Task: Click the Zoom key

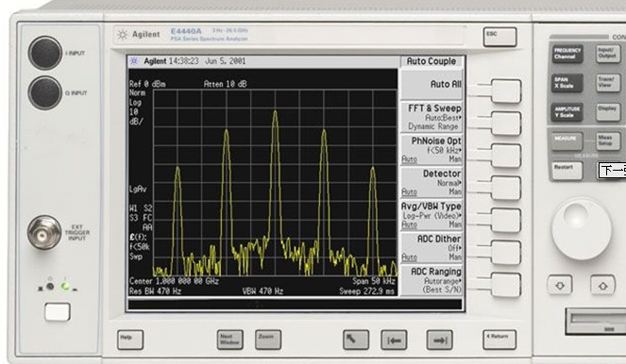Action: pos(268,339)
